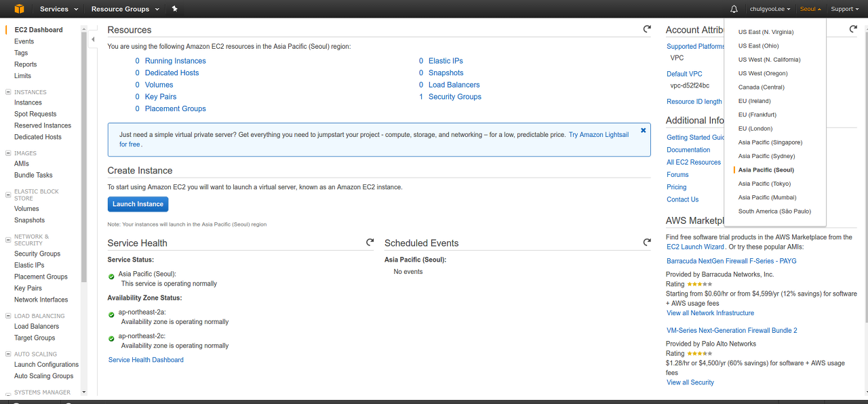Screen dimensions: 868x404
Task: Collapse the left sidebar arrow
Action: (93, 39)
